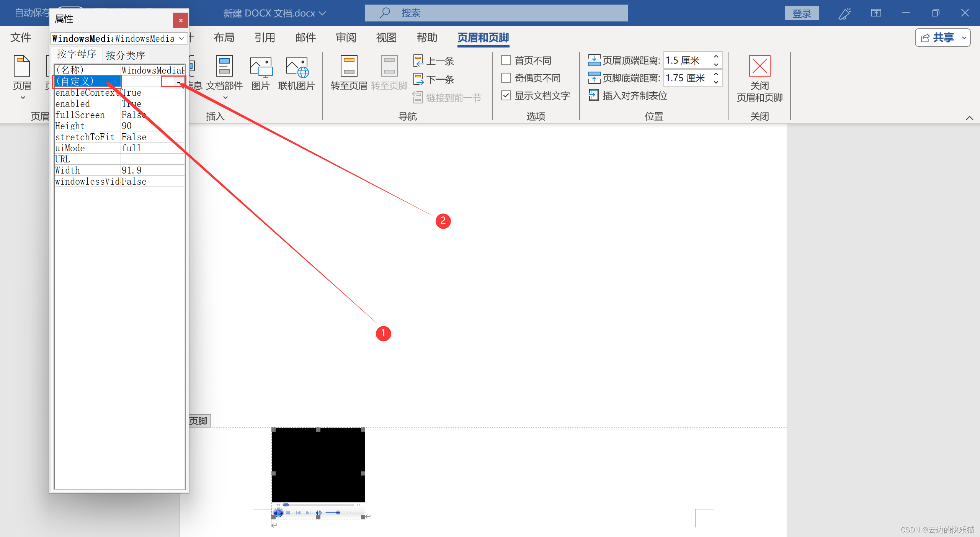Switch to the 按分类序 tab
Viewport: 980px width, 537px height.
(126, 55)
